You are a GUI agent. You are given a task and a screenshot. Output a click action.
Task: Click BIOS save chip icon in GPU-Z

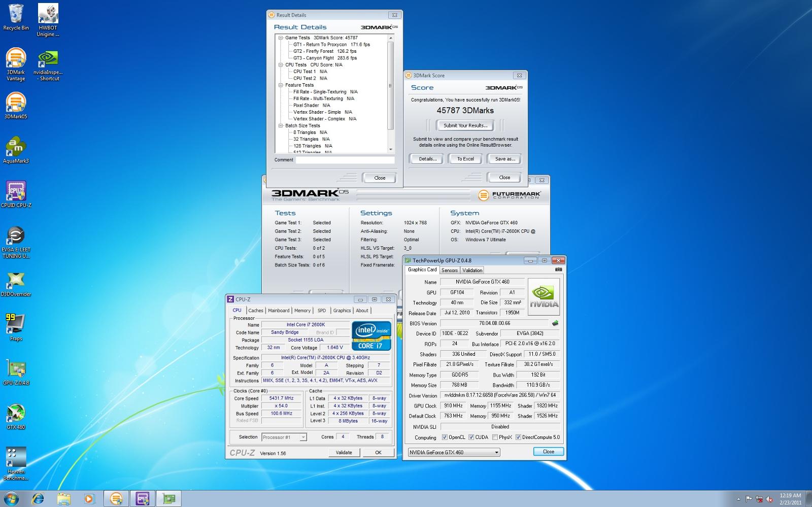pos(555,323)
